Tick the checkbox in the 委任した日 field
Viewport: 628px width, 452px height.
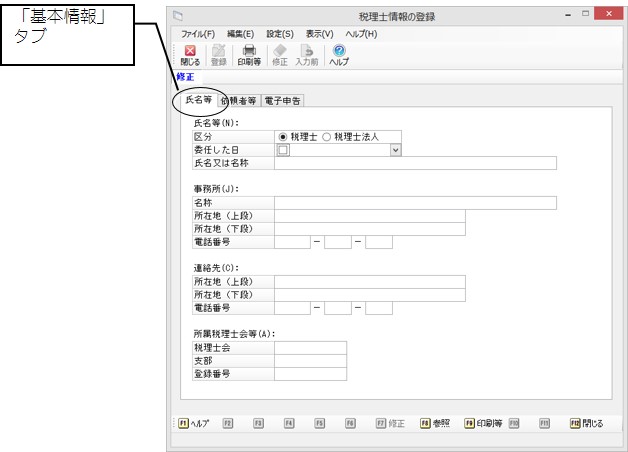(x=283, y=149)
